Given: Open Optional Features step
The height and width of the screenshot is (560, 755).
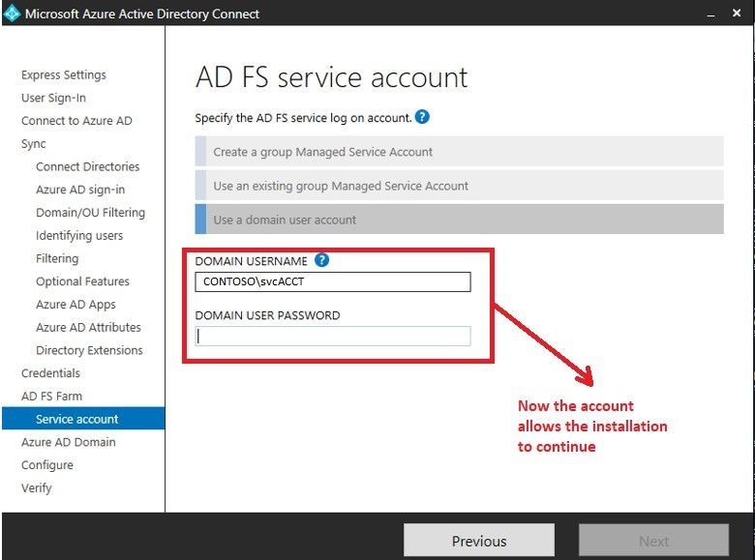Looking at the screenshot, I should point(83,281).
